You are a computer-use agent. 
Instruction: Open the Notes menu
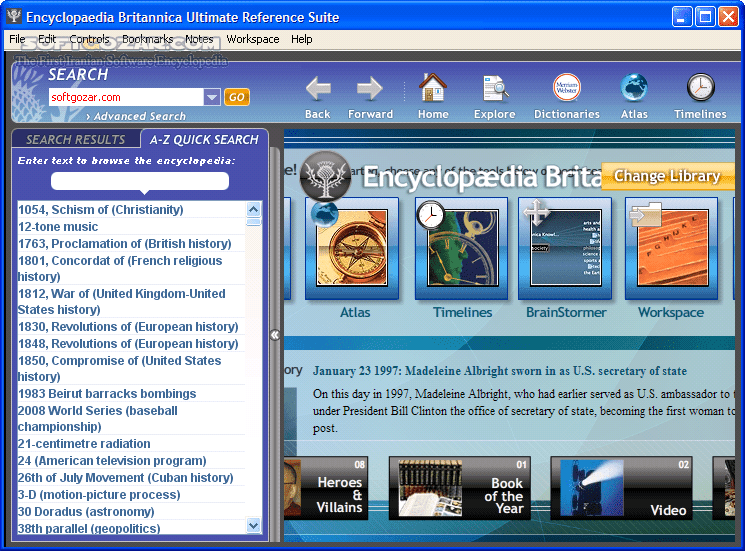click(x=199, y=39)
